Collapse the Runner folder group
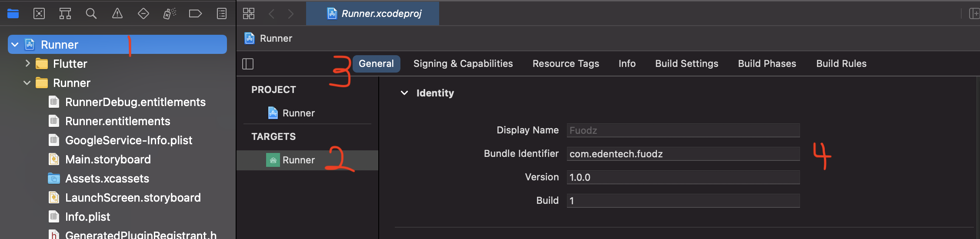This screenshot has width=980, height=239. click(27, 83)
